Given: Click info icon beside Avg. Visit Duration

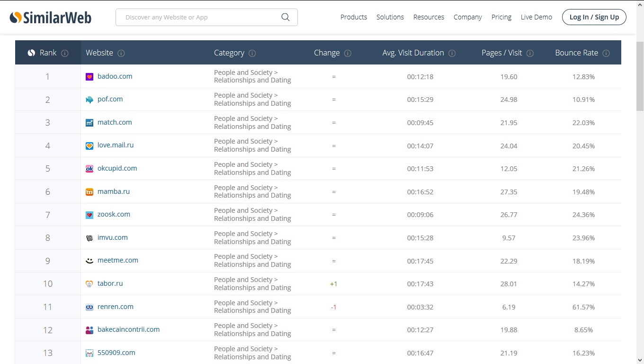Looking at the screenshot, I should (x=452, y=53).
